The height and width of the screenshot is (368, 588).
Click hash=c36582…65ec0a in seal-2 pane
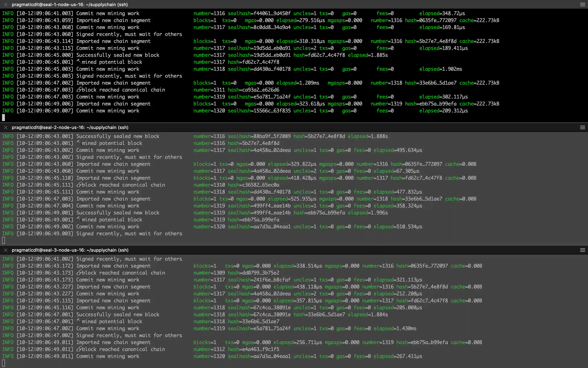(253, 185)
